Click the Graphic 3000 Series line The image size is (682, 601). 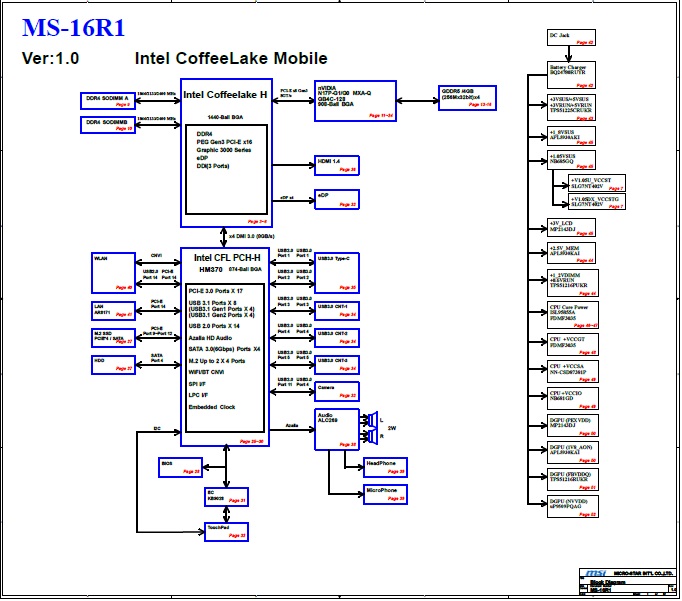224,150
